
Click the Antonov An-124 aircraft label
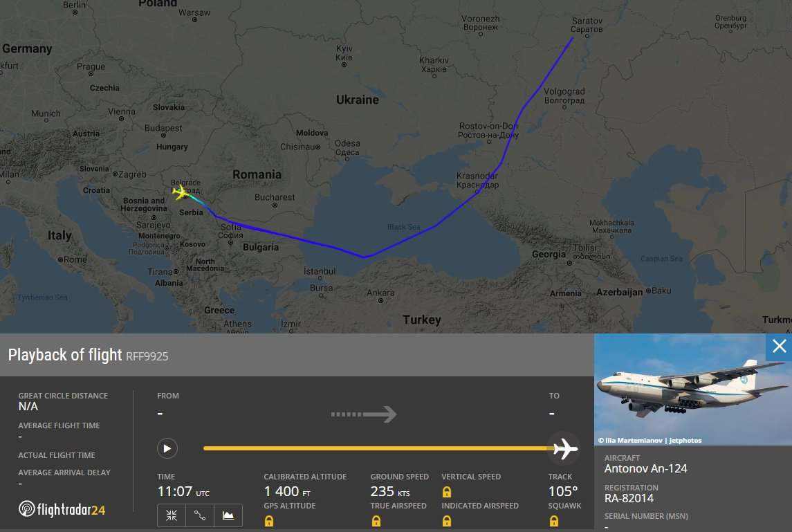(645, 468)
